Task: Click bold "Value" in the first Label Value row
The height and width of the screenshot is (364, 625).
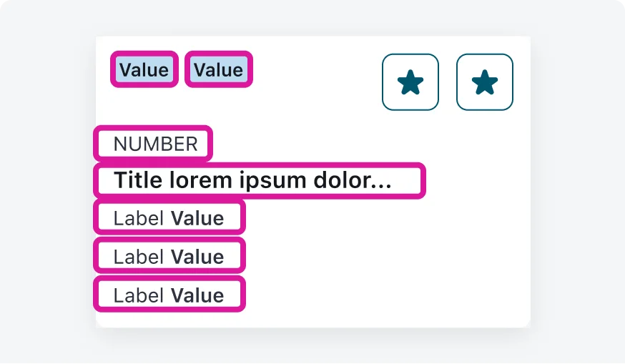Action: click(x=197, y=218)
